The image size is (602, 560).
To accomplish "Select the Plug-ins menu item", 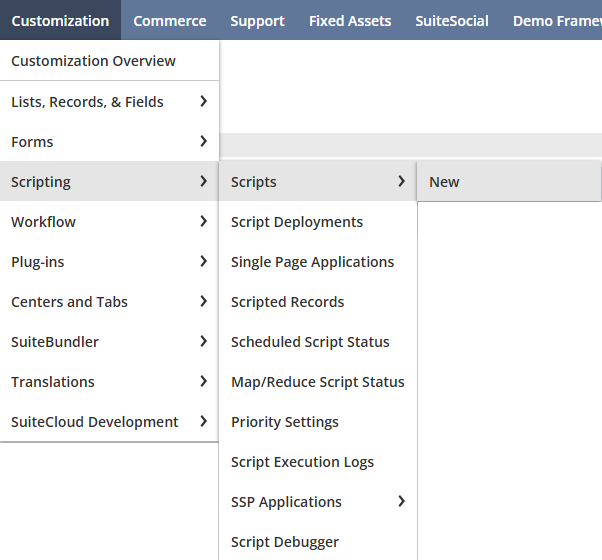I will click(109, 262).
